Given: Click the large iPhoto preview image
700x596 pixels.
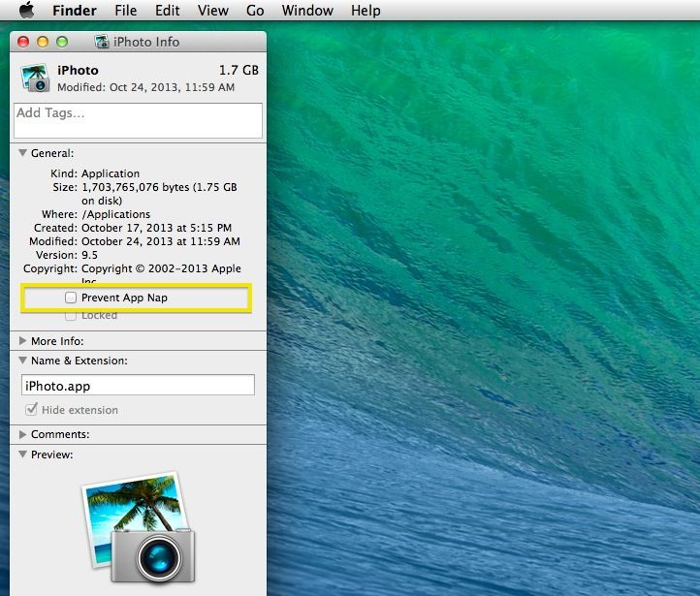Looking at the screenshot, I should 139,527.
